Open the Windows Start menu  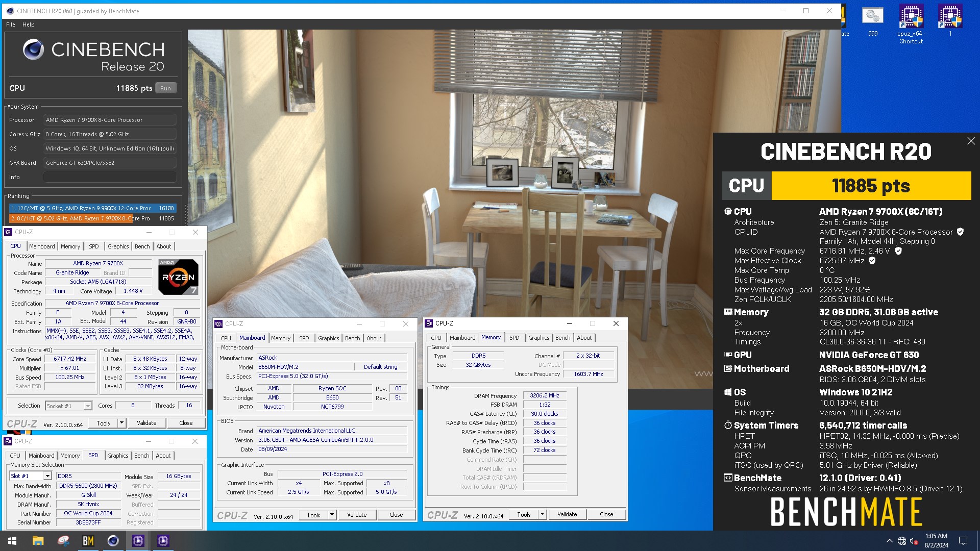tap(12, 541)
